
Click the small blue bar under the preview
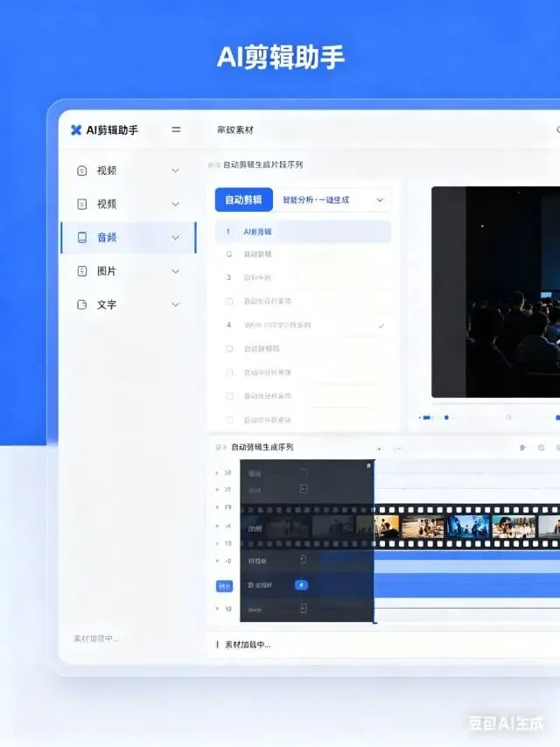coord(426,417)
